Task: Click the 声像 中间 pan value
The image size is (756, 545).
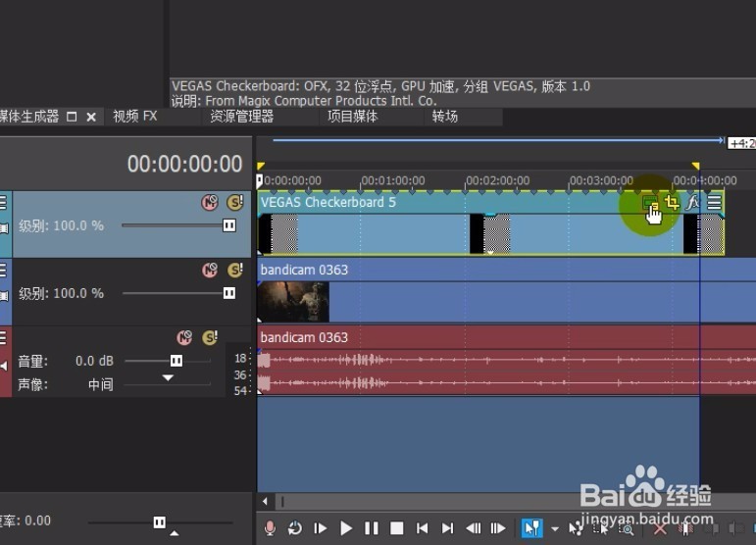Action: 101,384
